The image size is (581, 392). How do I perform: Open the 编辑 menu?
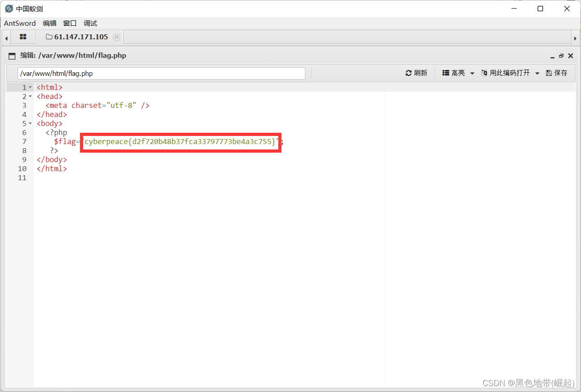tap(50, 23)
